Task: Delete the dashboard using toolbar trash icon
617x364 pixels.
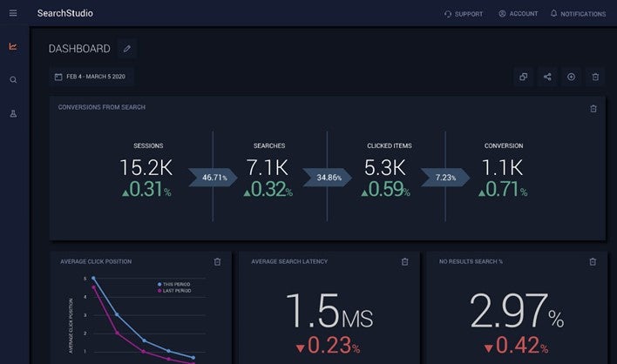Action: coord(595,77)
